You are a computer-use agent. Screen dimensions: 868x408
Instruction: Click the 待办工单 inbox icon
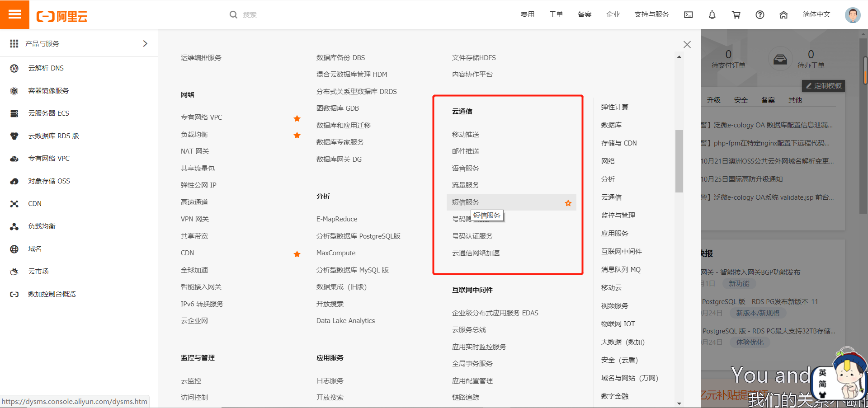tap(780, 59)
